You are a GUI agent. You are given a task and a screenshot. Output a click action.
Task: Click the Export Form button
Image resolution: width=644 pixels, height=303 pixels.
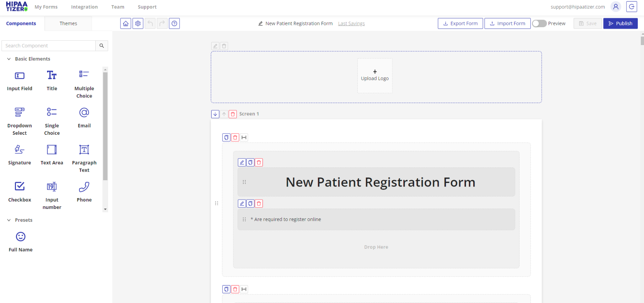460,24
